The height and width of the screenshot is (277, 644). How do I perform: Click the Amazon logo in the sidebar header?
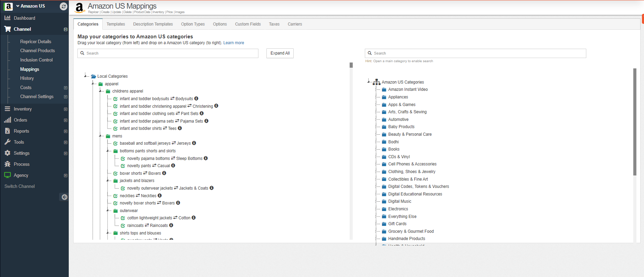click(x=8, y=6)
